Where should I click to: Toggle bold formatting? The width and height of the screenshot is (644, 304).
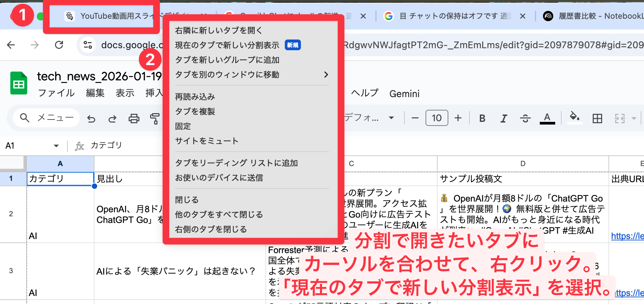point(482,118)
